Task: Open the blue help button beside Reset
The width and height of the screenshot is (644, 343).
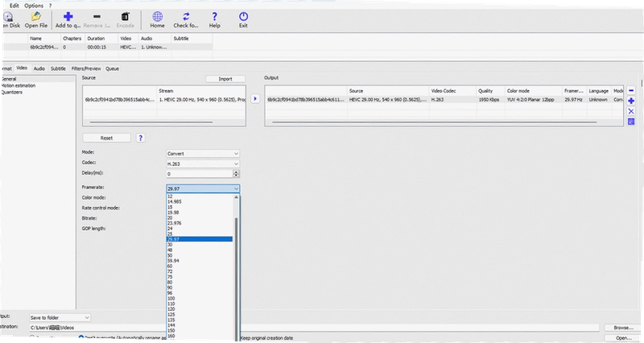Action: point(140,138)
